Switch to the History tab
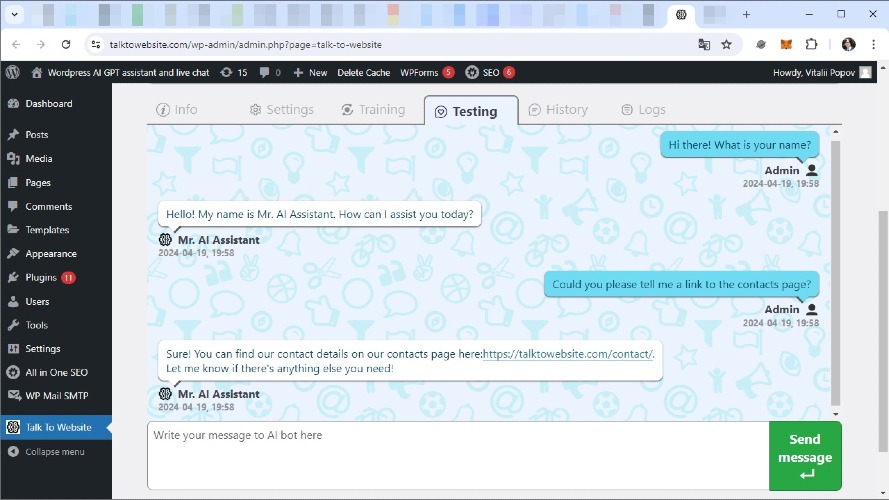This screenshot has width=889, height=500. pyautogui.click(x=558, y=109)
